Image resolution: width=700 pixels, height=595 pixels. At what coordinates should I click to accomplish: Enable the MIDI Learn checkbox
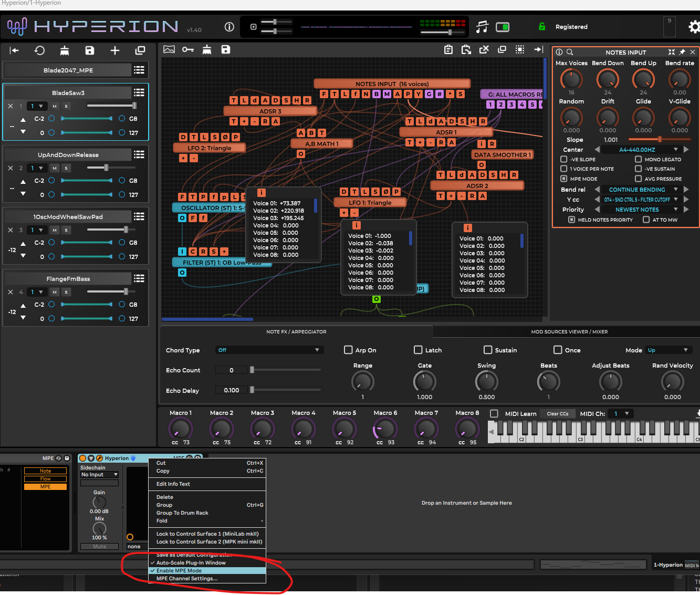pos(494,413)
